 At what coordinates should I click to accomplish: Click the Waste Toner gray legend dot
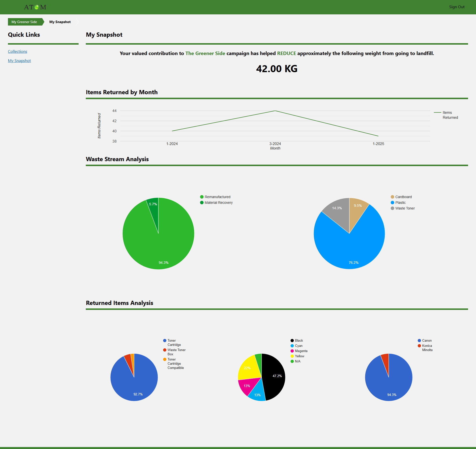point(392,208)
